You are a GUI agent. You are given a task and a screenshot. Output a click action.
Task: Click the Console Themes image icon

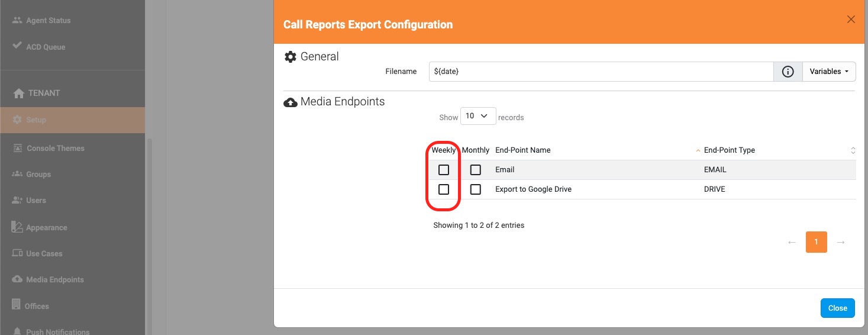(x=17, y=148)
